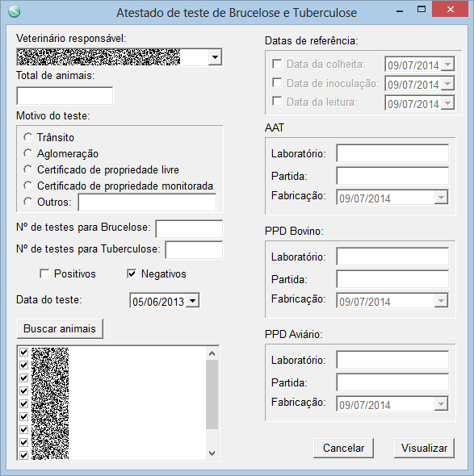Click the Cancelar button

pos(343,448)
